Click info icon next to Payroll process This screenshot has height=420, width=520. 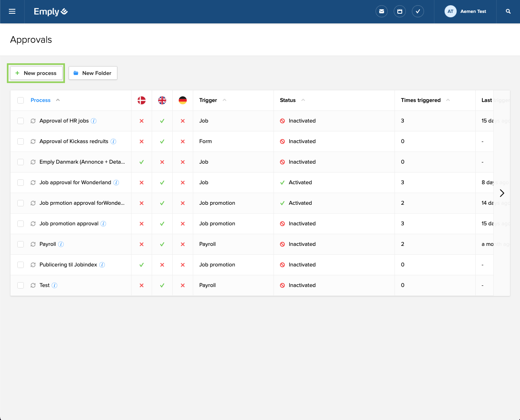pos(61,244)
